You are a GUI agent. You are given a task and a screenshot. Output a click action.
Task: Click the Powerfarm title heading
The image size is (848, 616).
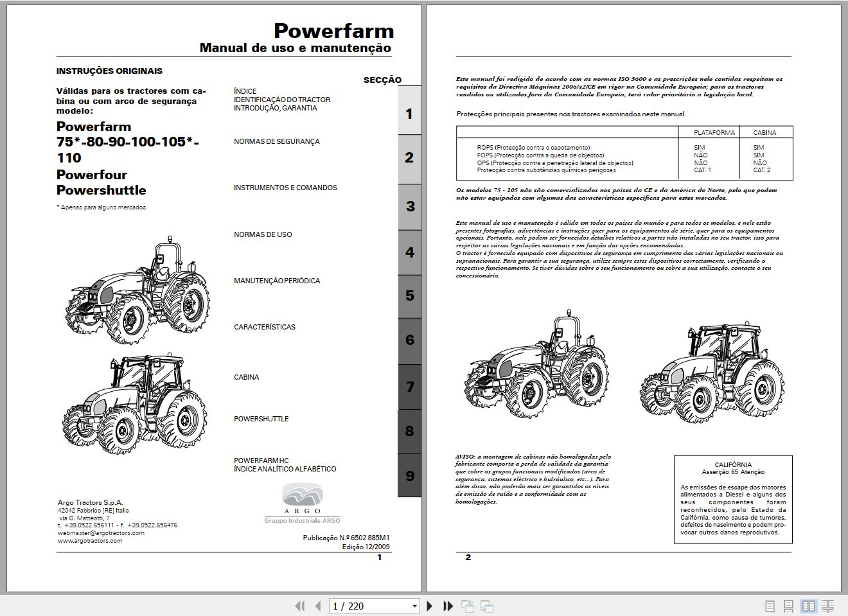tap(333, 30)
